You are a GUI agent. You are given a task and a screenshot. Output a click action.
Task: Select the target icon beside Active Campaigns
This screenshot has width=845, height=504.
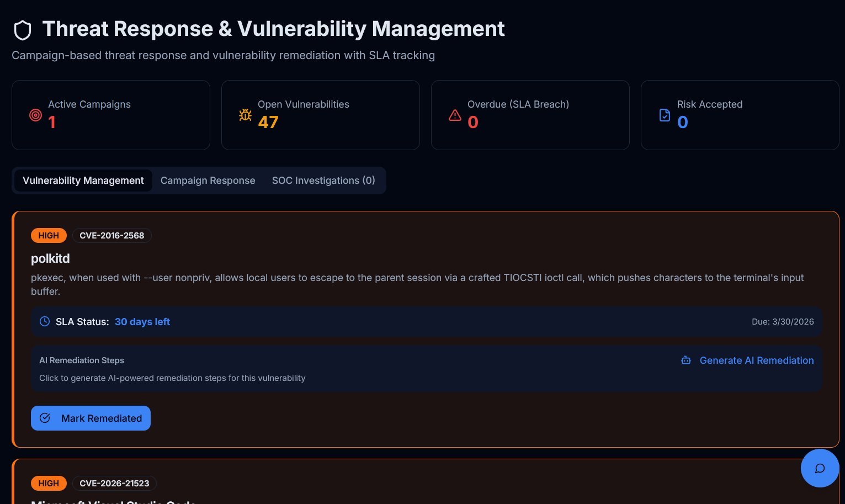click(x=35, y=115)
